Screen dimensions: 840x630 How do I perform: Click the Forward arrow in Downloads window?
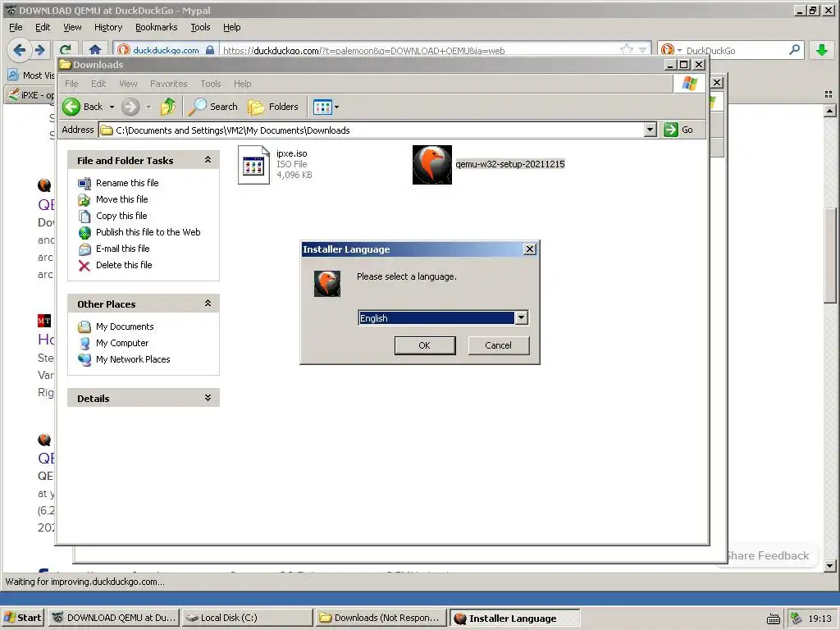point(130,107)
